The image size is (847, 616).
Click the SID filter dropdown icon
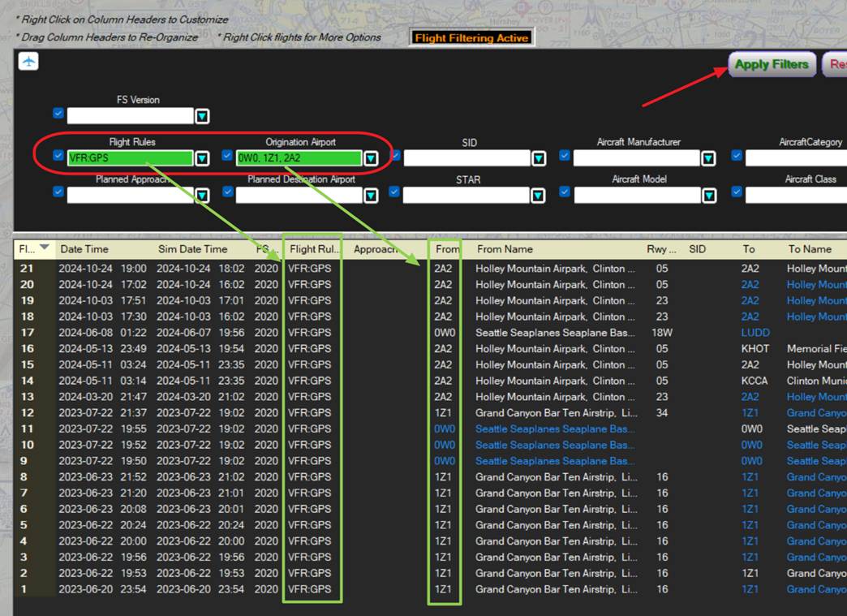pyautogui.click(x=539, y=158)
